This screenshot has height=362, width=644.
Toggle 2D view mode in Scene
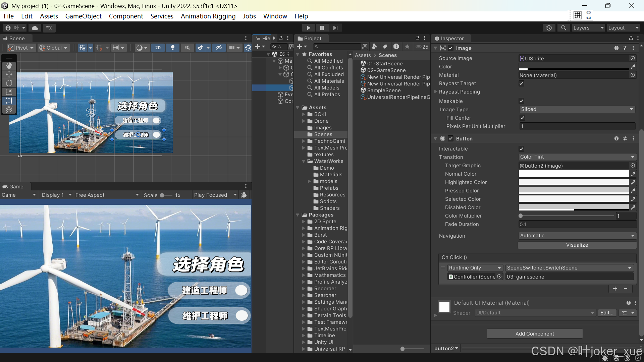[x=158, y=48]
